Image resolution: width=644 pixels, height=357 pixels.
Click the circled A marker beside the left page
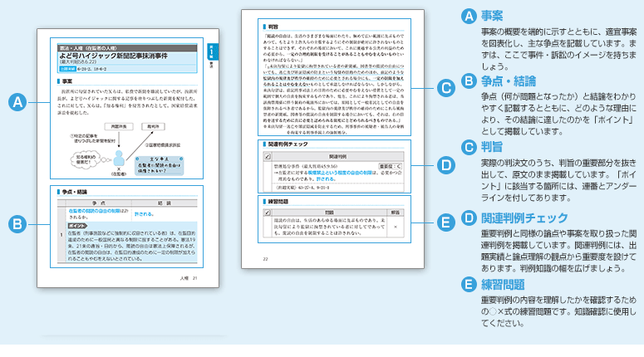[15, 103]
